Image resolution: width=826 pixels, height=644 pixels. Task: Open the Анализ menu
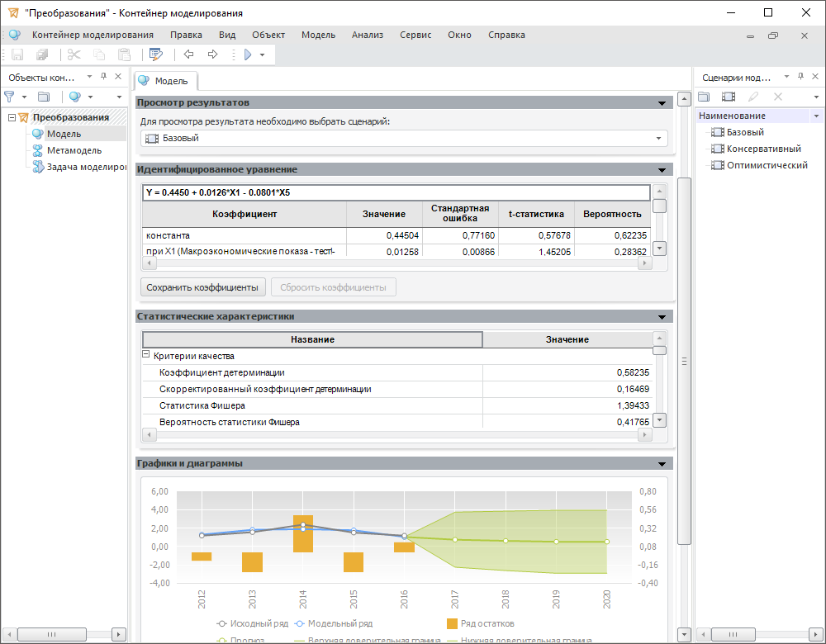point(367,35)
